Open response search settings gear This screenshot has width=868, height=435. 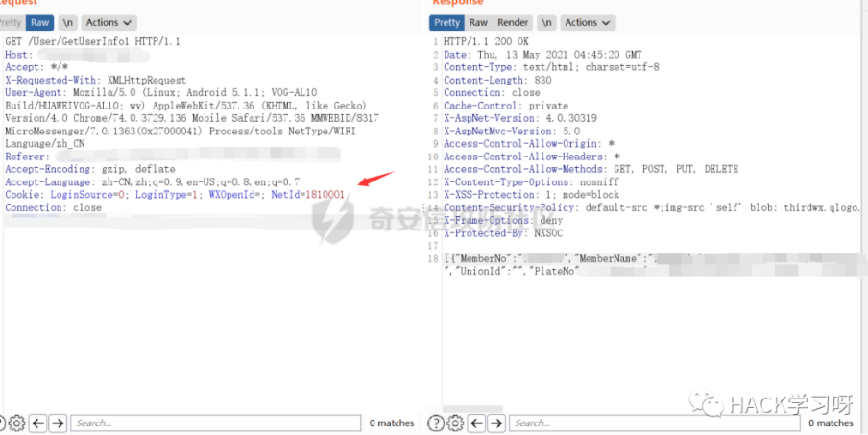pos(455,423)
